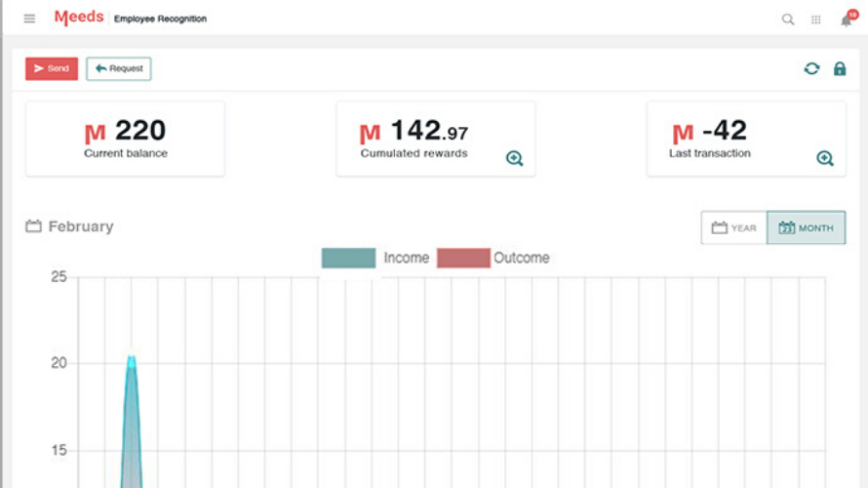Click the Income bar in the chart

(x=132, y=424)
